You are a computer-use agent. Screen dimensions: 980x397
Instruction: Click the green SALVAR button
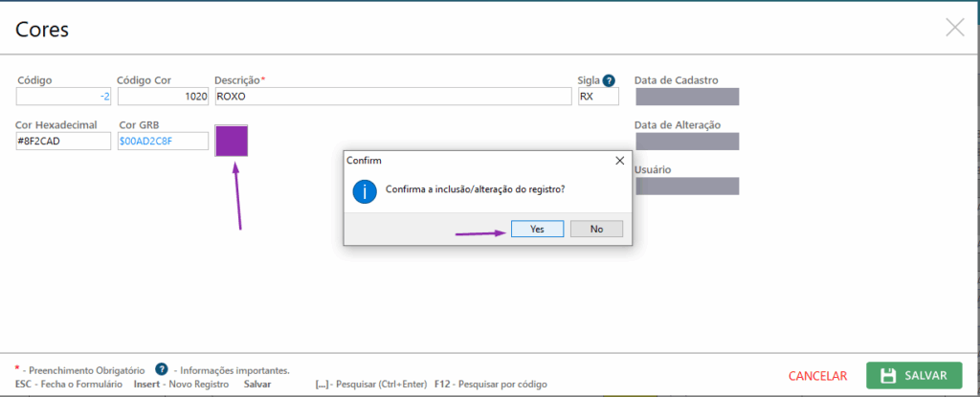(914, 375)
